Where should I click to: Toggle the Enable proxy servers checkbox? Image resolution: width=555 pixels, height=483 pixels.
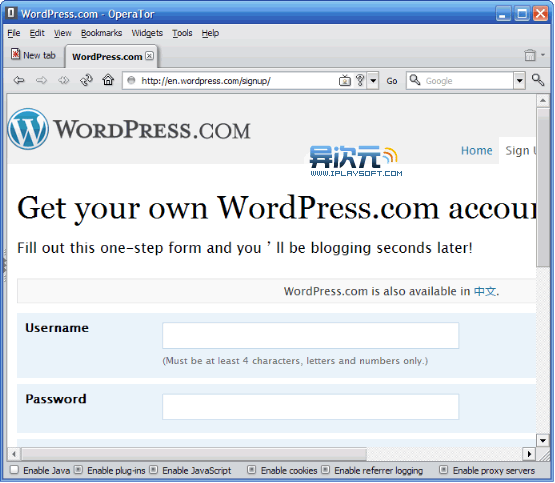point(443,470)
